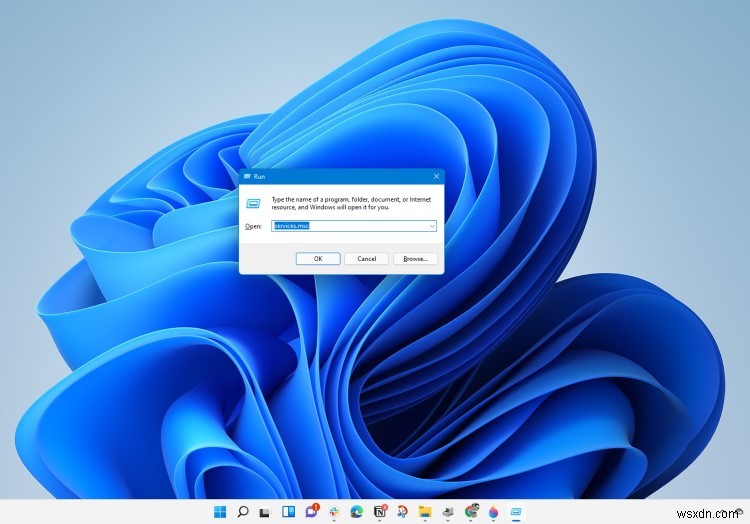This screenshot has height=524, width=750.
Task: Open Teams Chat with notification badge
Action: 312,511
